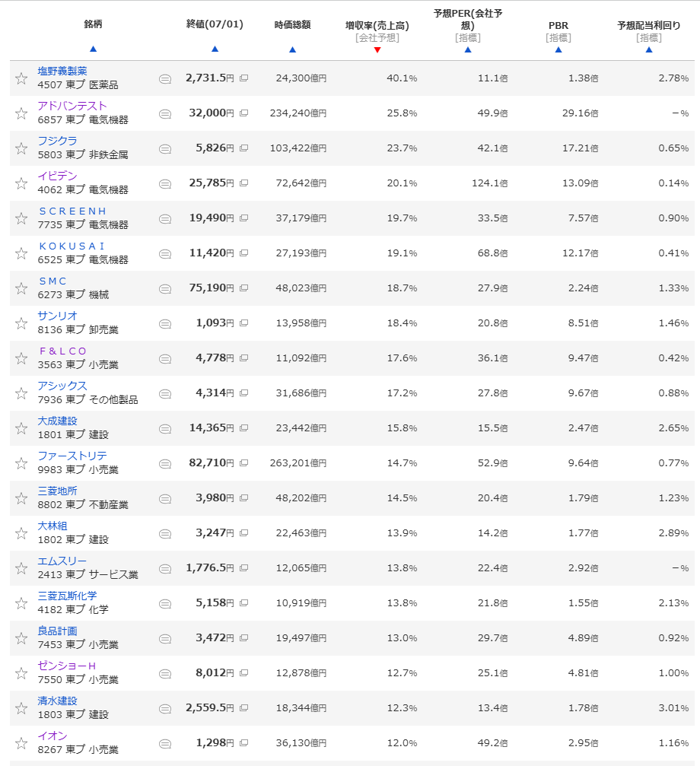This screenshot has width=700, height=766.
Task: Open comment bubble for F&LCO
Action: click(165, 358)
